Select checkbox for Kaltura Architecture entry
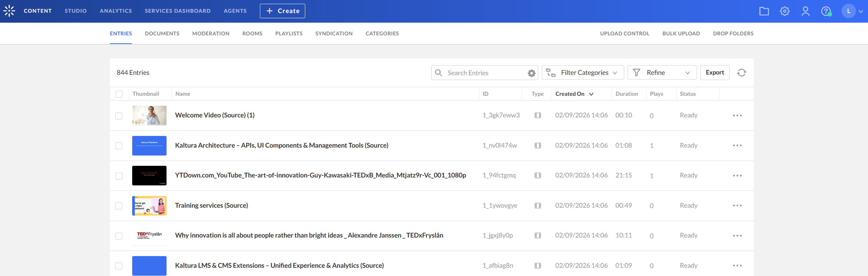 click(119, 146)
